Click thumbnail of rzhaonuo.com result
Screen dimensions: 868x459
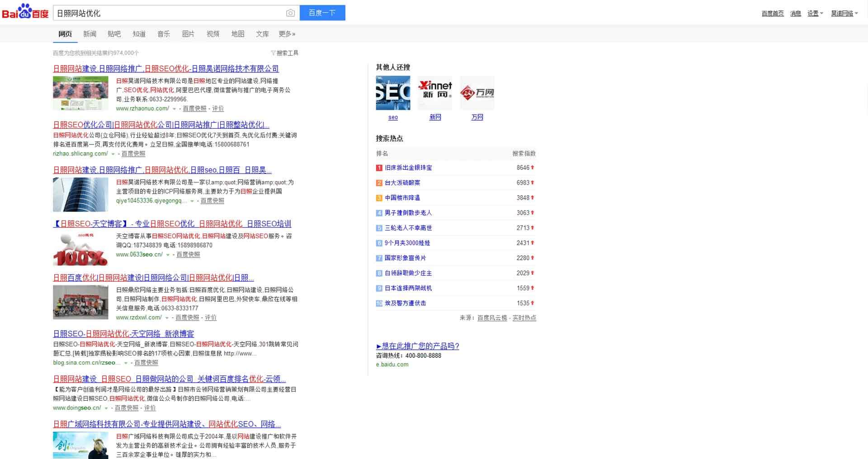pos(80,93)
